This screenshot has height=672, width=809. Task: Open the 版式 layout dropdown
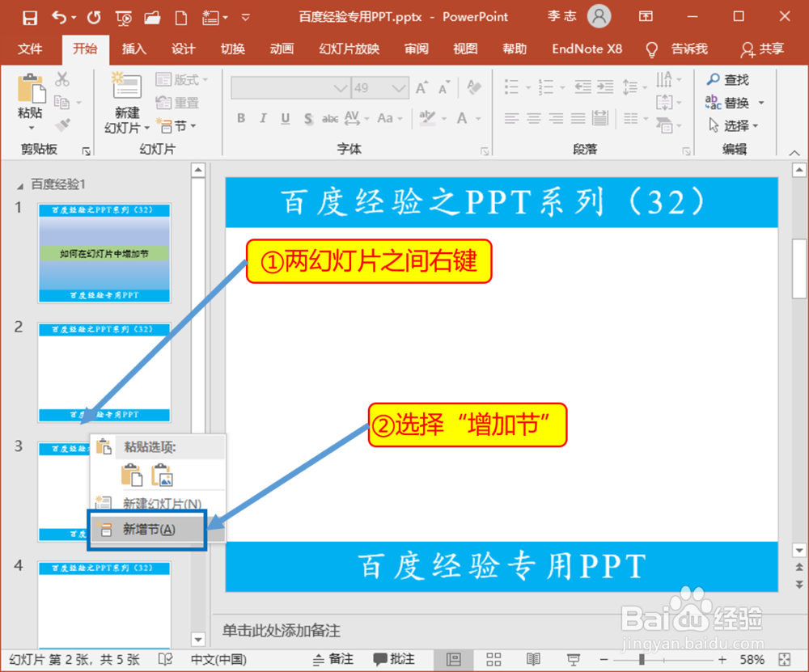181,79
